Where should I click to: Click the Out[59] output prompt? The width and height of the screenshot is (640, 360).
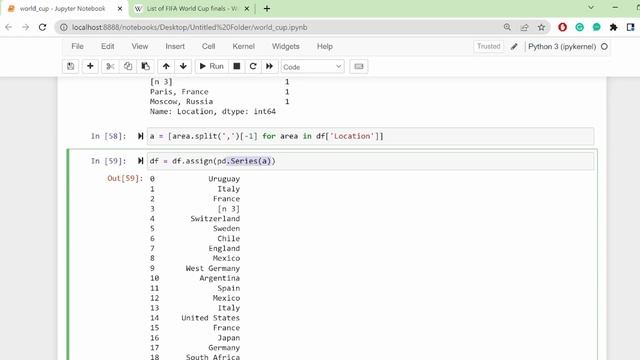[125, 179]
